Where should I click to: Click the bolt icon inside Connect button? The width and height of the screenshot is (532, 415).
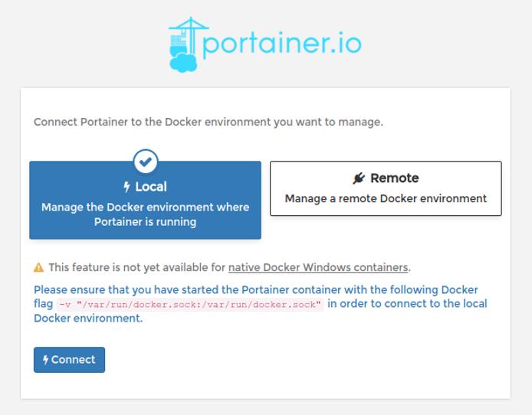tap(45, 360)
